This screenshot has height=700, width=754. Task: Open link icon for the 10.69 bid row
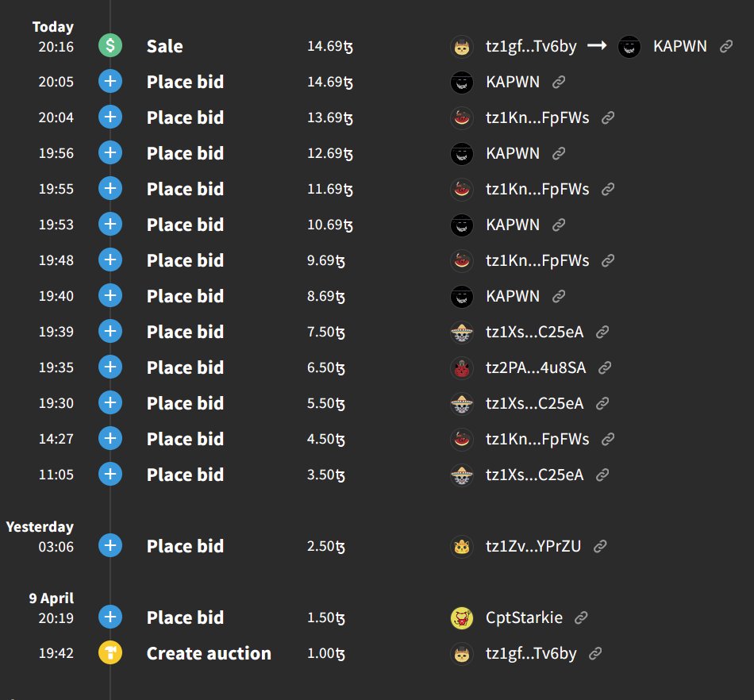pyautogui.click(x=558, y=225)
